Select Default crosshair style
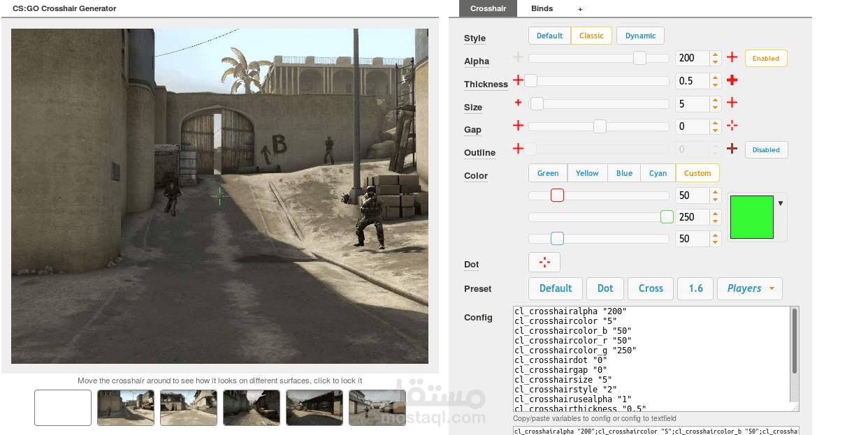The width and height of the screenshot is (868, 435). pos(549,36)
